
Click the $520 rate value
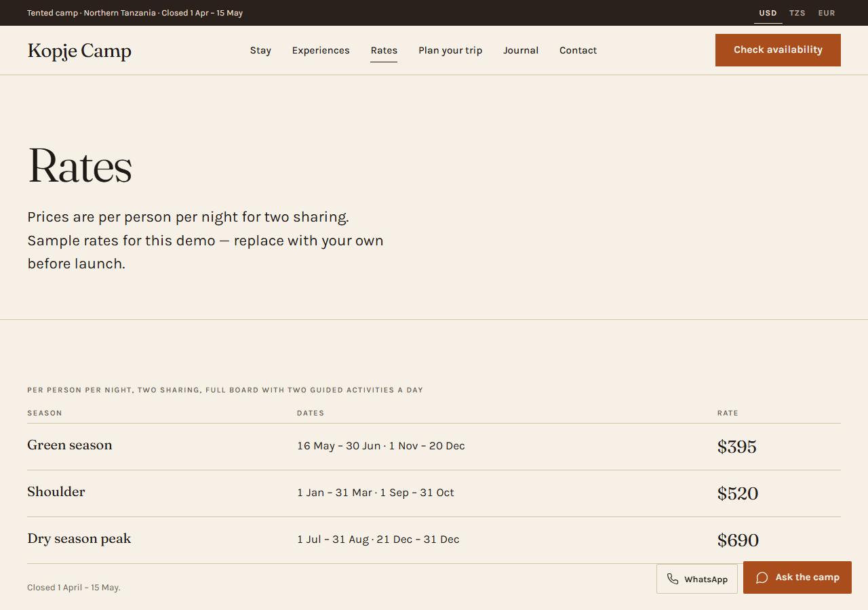tap(738, 493)
